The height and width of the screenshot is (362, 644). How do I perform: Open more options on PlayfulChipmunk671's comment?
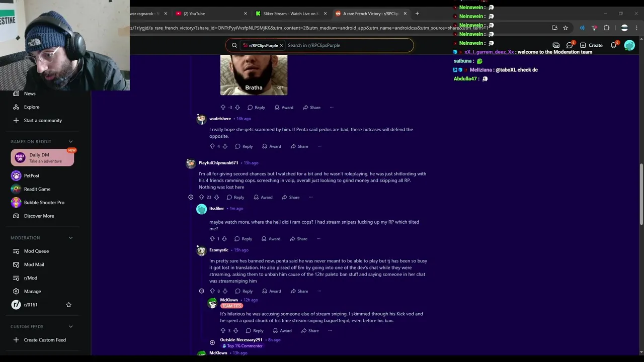tap(311, 198)
